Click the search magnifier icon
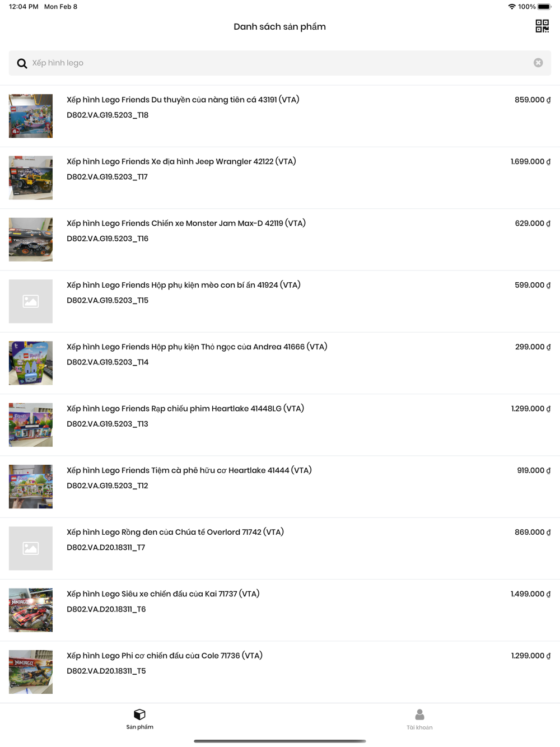 pyautogui.click(x=22, y=63)
